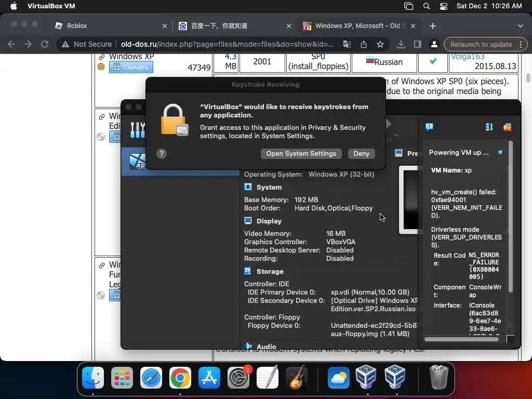Reload the old-dos.ru page
Image resolution: width=532 pixels, height=399 pixels.
click(x=45, y=45)
